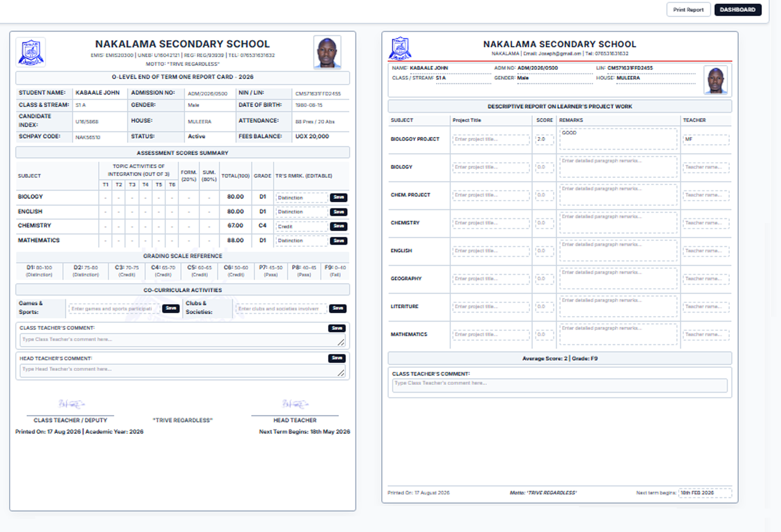Open student photo on the project work report

pyautogui.click(x=715, y=80)
